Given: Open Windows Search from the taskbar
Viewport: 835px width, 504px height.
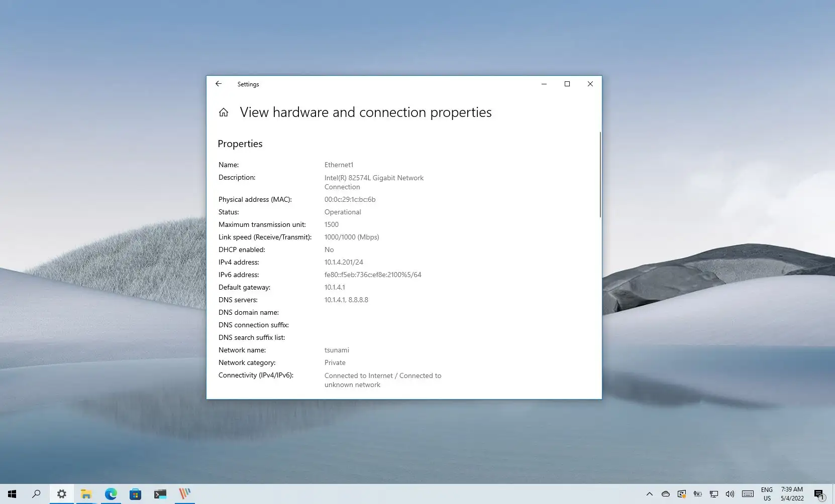Looking at the screenshot, I should (36, 493).
